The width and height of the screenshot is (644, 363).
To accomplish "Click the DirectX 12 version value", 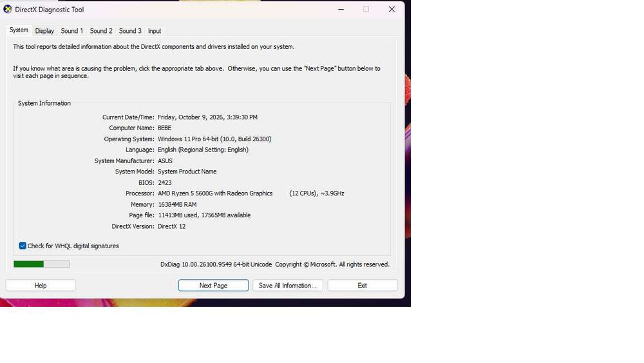I will click(172, 226).
